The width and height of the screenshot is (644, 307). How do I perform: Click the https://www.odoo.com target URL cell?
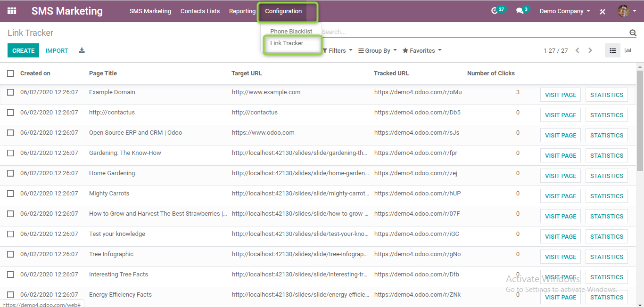[263, 133]
